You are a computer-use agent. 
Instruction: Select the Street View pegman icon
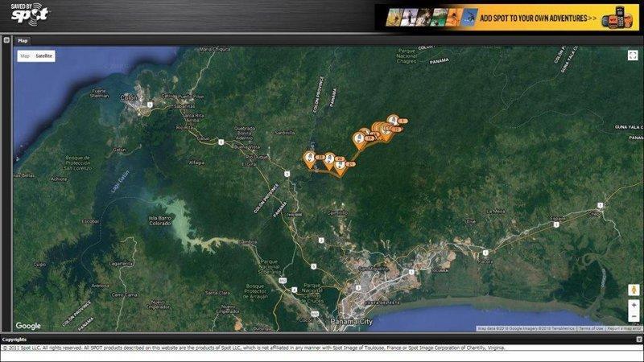tap(633, 289)
